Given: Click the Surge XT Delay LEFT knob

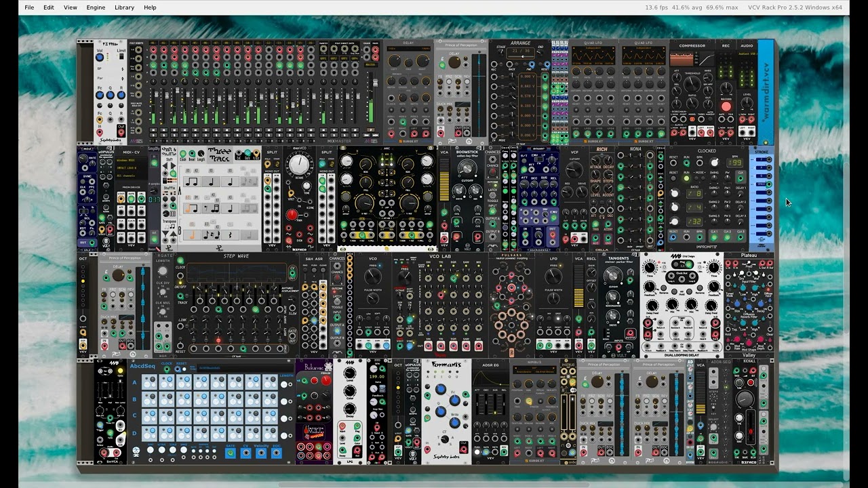Looking at the screenshot, I should (394, 61).
